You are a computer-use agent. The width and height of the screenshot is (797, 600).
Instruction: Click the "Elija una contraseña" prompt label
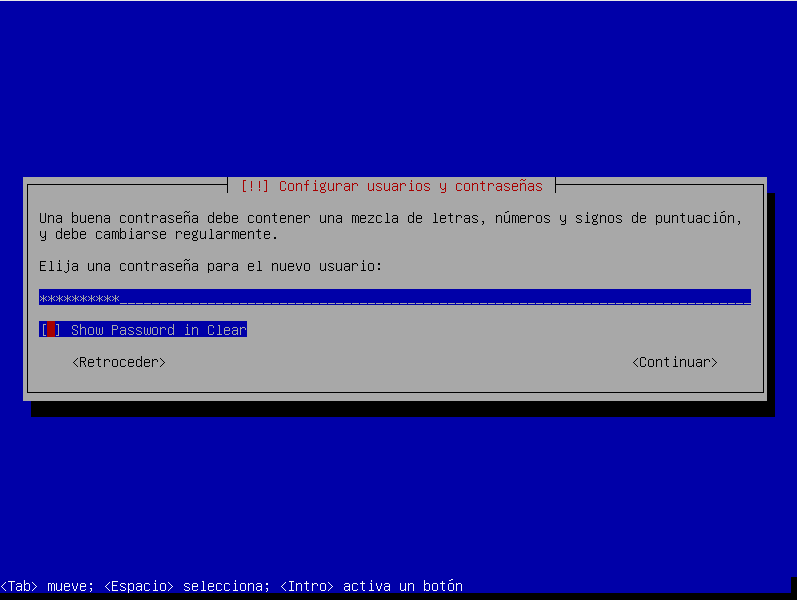(x=210, y=267)
